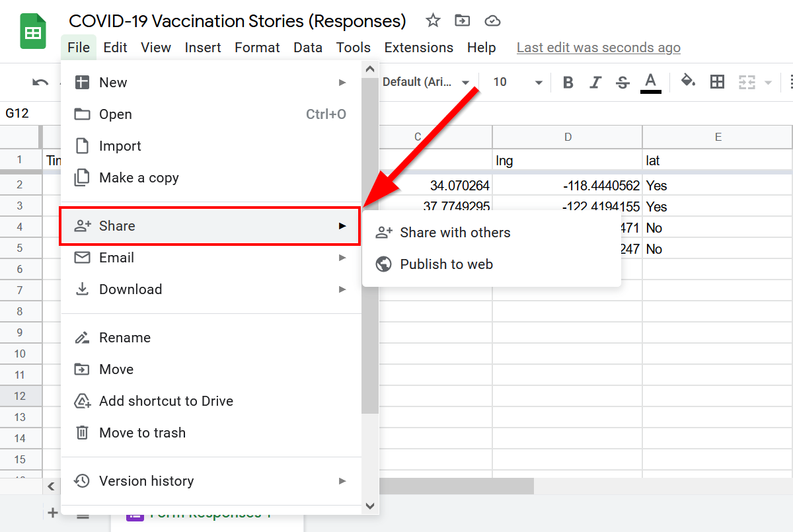Open the fill color paint bucket
Image resolution: width=793 pixels, height=532 pixels.
[x=688, y=81]
